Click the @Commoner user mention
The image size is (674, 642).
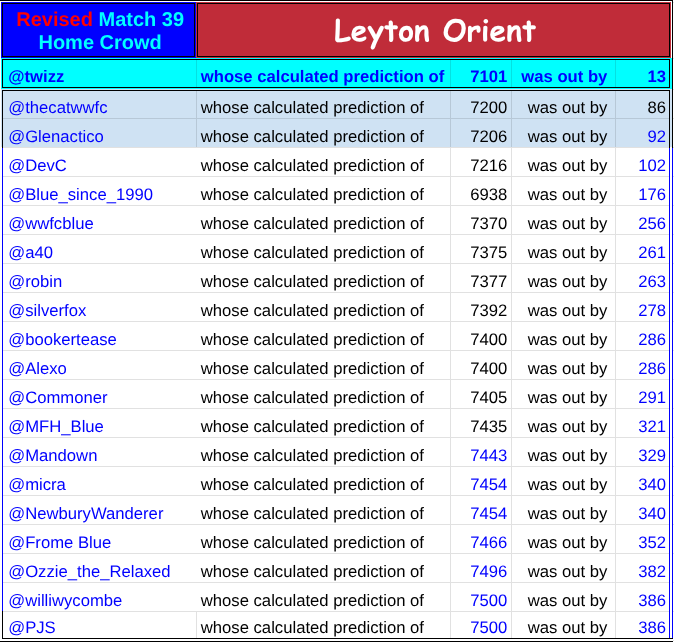[58, 397]
